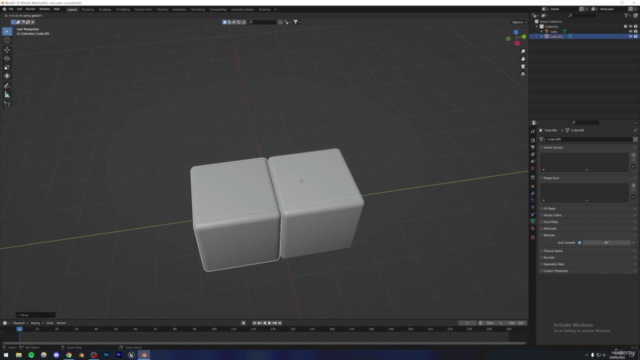Click the timeline current frame marker

pos(19,329)
